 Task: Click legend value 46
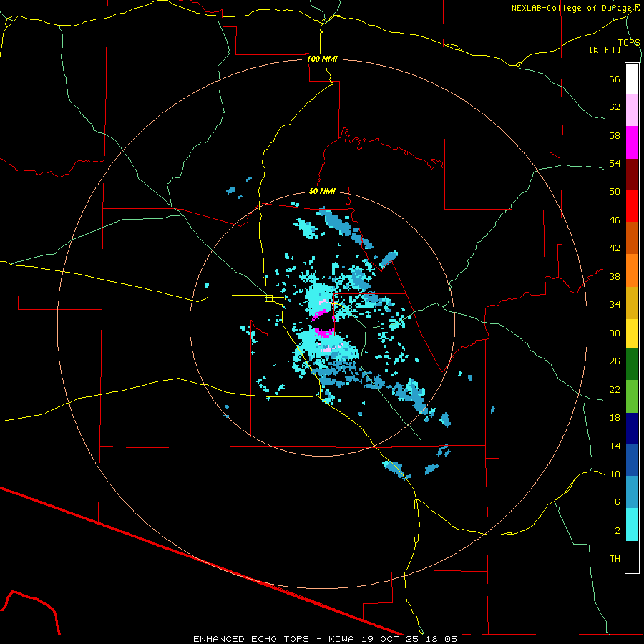(x=615, y=220)
